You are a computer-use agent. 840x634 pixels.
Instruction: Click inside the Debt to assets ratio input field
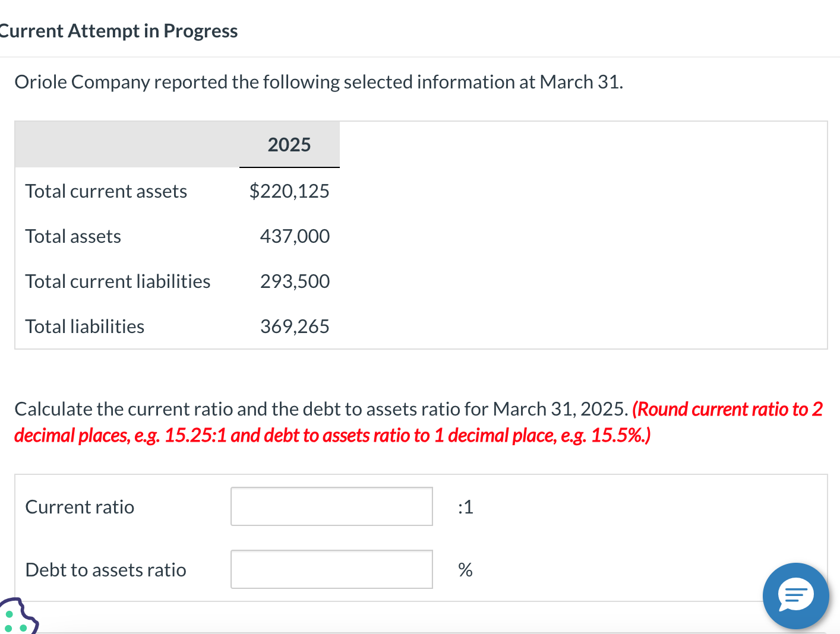331,569
